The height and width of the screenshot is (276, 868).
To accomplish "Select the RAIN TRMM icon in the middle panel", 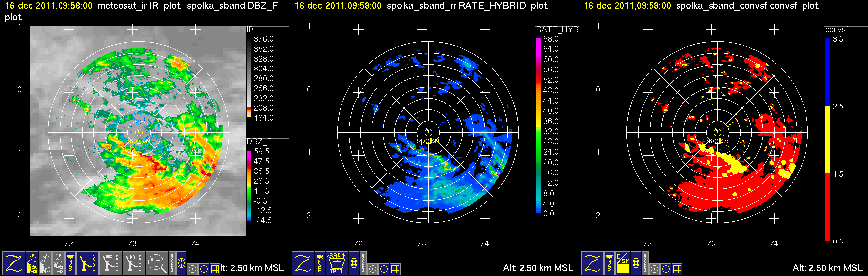I will pos(337,263).
